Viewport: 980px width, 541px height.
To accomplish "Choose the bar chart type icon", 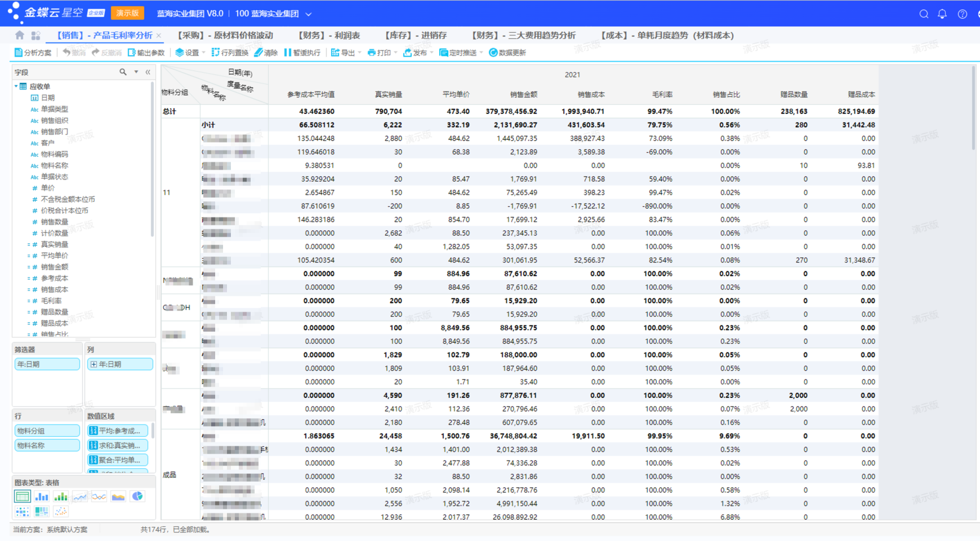I will [42, 496].
